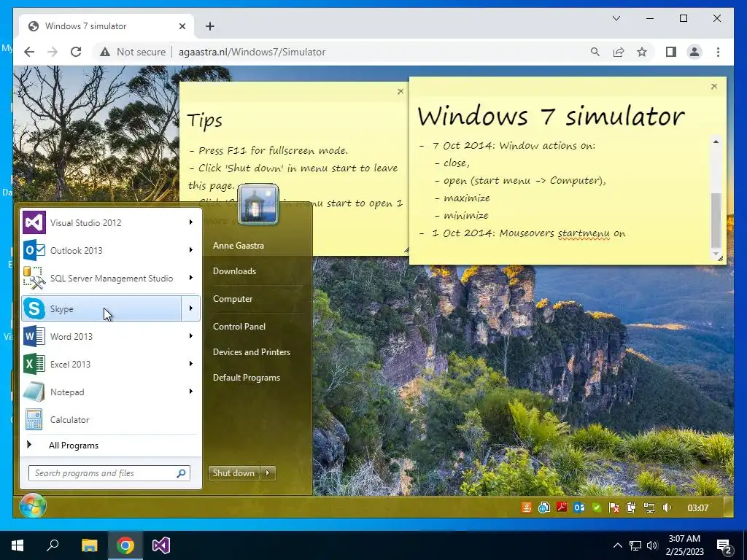747x560 pixels.
Task: Click the Outlook tray icon in simulator taskbar
Action: pos(579,507)
